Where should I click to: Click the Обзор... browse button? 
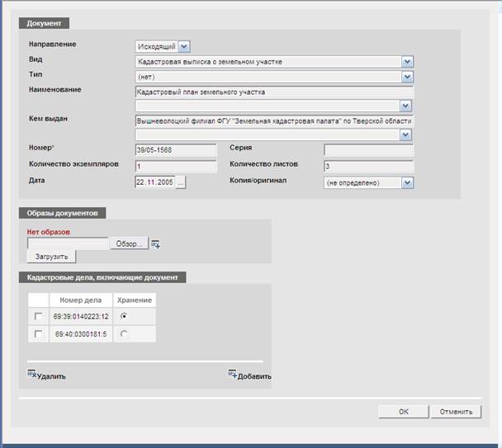point(129,243)
